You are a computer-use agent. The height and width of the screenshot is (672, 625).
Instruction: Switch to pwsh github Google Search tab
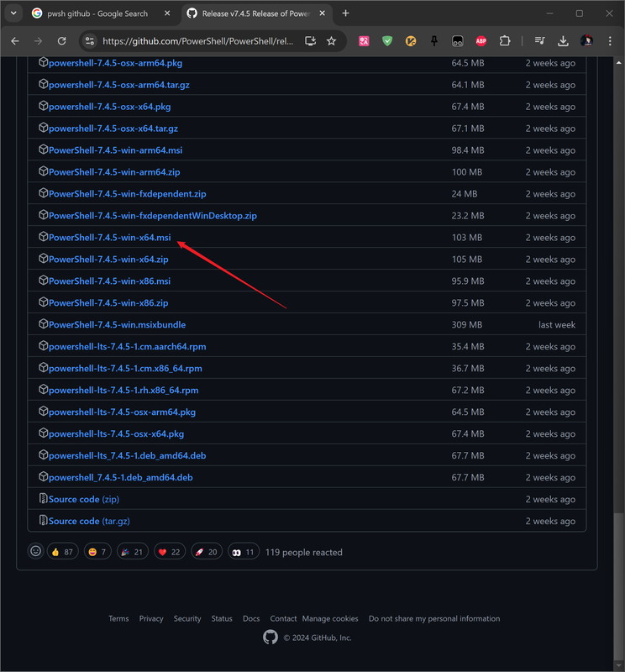pos(97,13)
